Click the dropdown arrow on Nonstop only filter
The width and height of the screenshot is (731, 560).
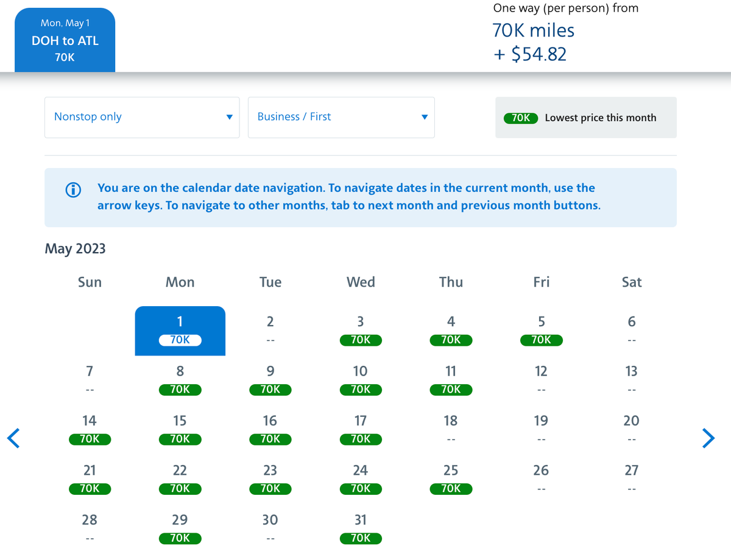(229, 117)
